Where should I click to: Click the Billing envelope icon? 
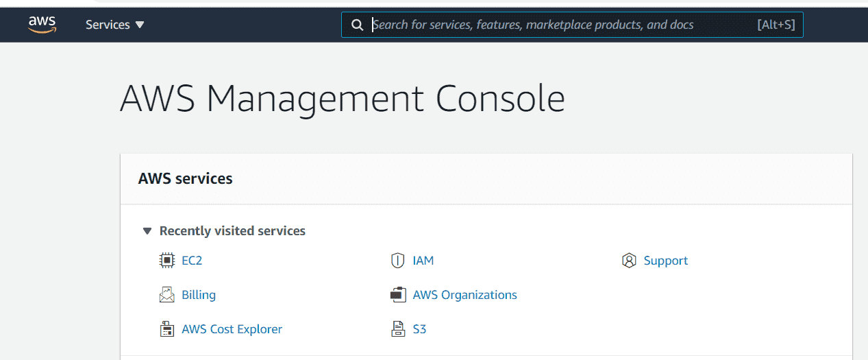coord(166,295)
